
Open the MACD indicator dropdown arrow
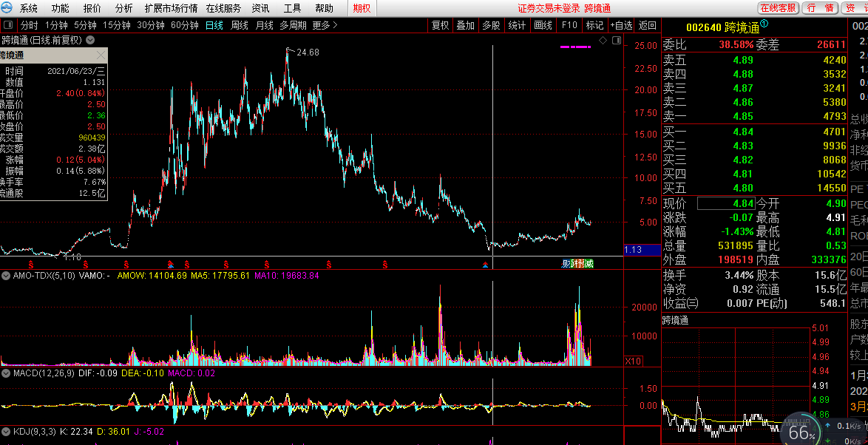pyautogui.click(x=6, y=373)
